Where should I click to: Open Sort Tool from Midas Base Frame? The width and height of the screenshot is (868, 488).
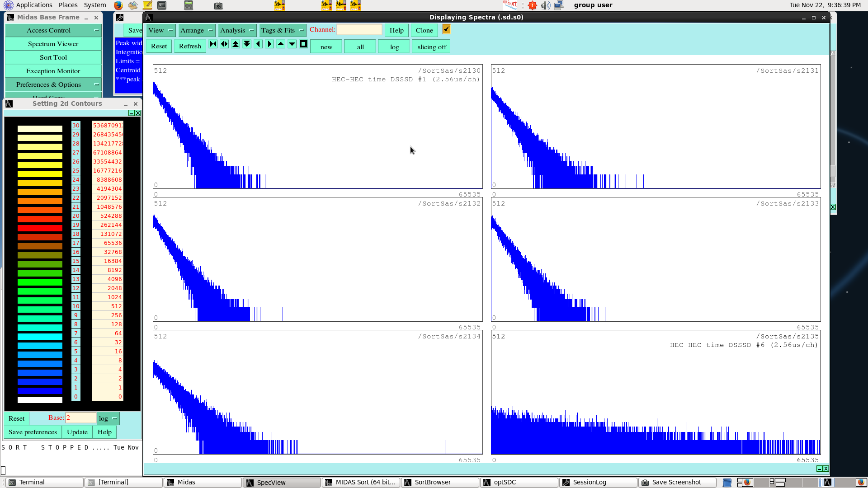[x=53, y=57]
